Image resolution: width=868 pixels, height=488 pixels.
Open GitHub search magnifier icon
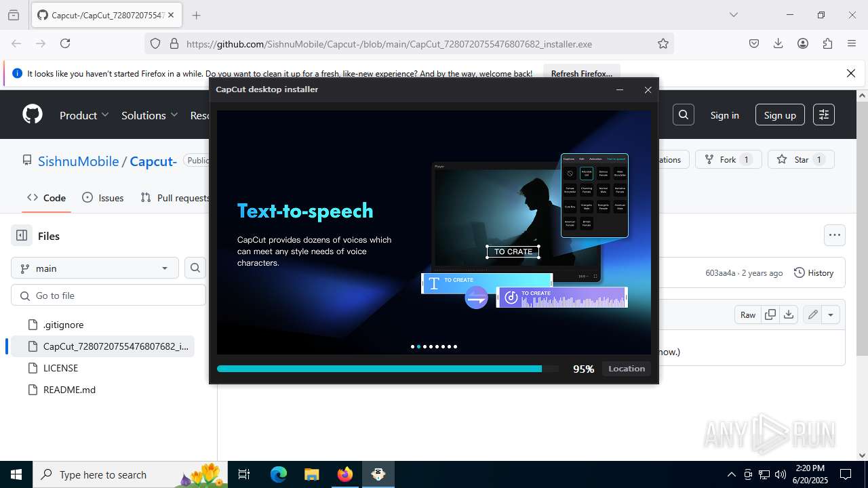tap(683, 115)
